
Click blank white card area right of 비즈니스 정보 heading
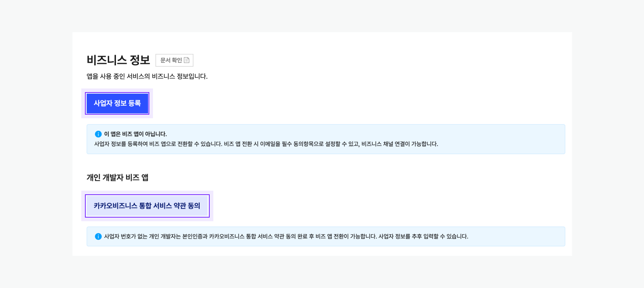click(362, 60)
